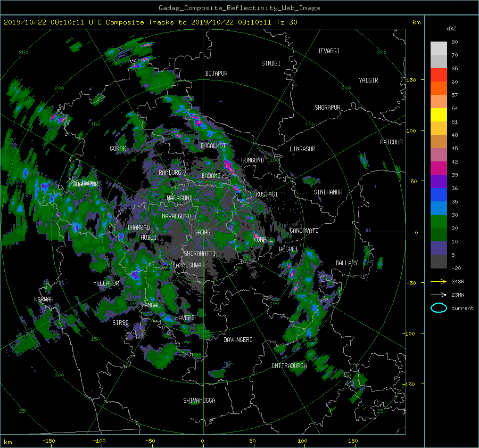Select the white 80 dBZ color swatch
This screenshot has height=448, width=479.
click(439, 48)
